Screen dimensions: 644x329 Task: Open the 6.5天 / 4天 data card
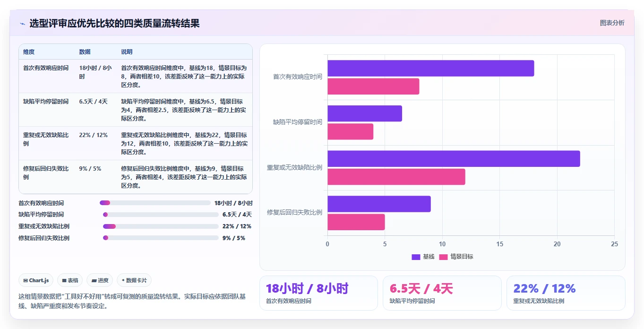(x=442, y=293)
